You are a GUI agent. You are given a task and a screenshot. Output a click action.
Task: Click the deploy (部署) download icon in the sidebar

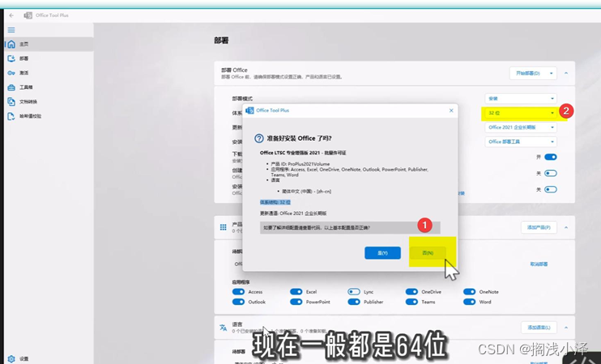(11, 58)
